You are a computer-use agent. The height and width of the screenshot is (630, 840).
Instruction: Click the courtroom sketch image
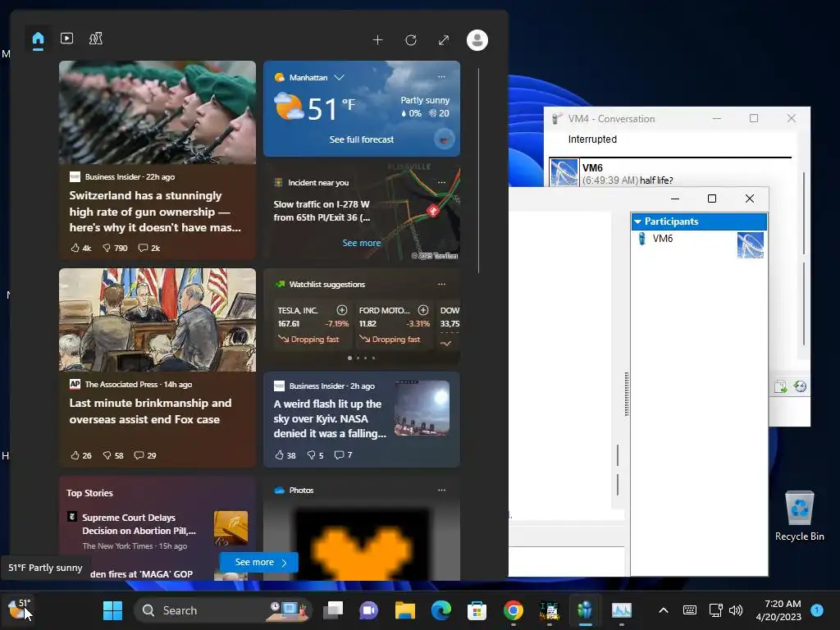[157, 320]
